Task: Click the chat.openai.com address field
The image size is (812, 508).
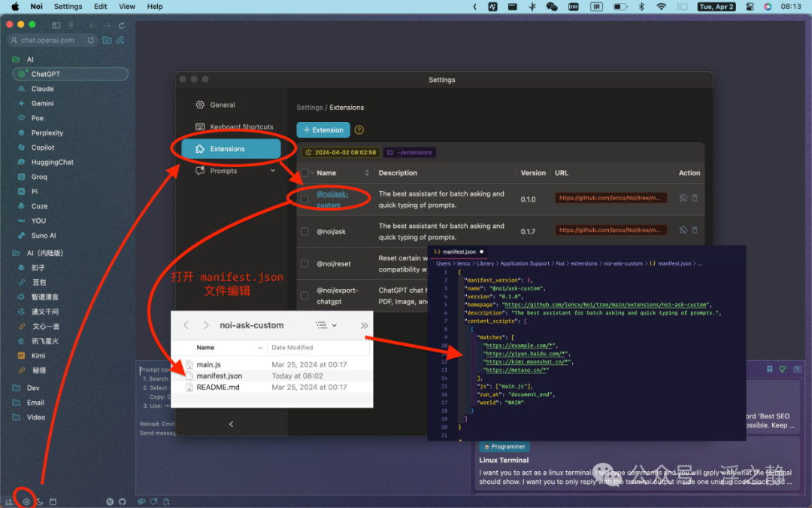Action: point(53,40)
